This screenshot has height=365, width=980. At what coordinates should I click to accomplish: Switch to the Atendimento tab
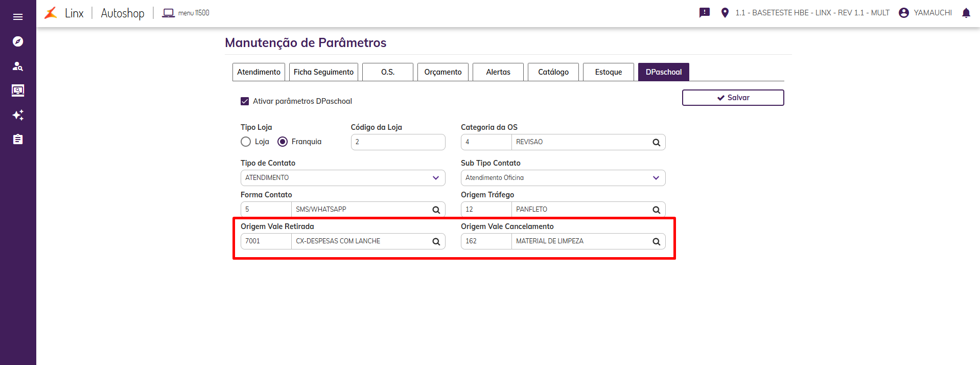point(259,72)
